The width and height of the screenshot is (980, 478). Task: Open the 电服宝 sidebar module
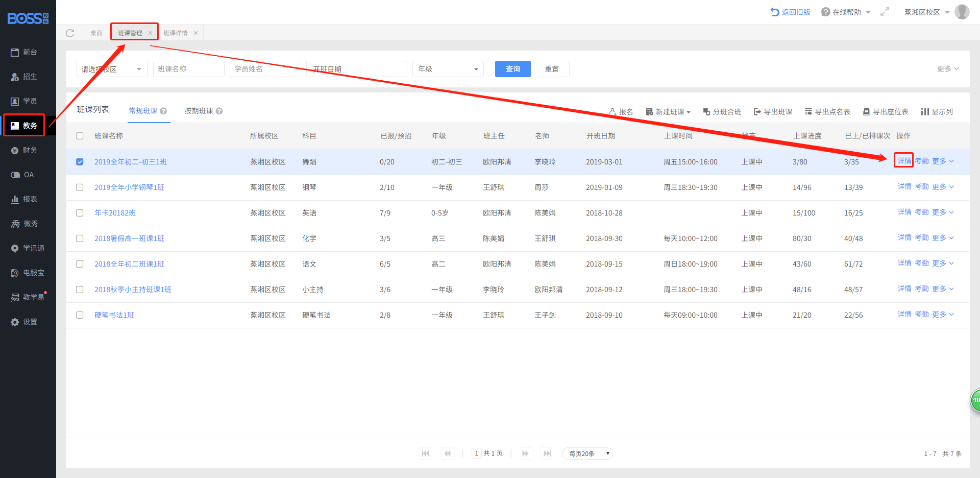pyautogui.click(x=28, y=273)
